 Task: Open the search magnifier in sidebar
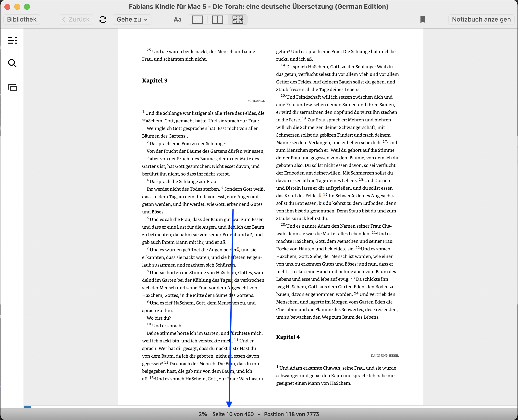tap(12, 63)
